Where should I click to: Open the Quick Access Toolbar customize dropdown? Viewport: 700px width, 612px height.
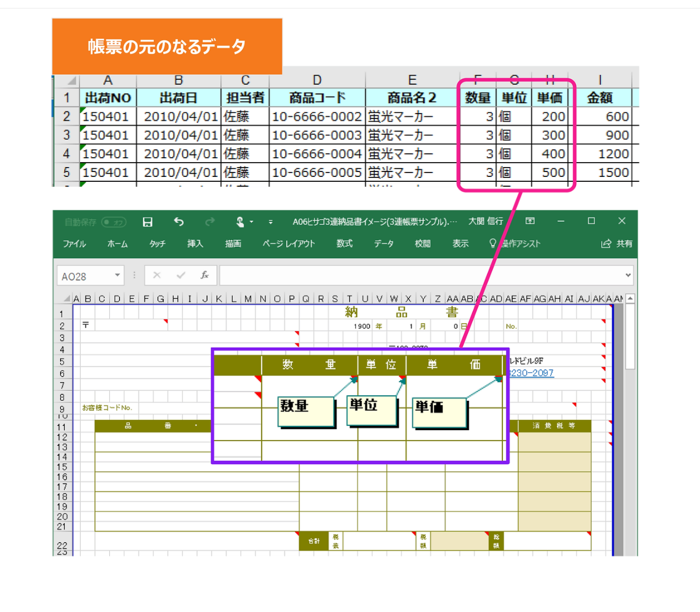[x=271, y=221]
